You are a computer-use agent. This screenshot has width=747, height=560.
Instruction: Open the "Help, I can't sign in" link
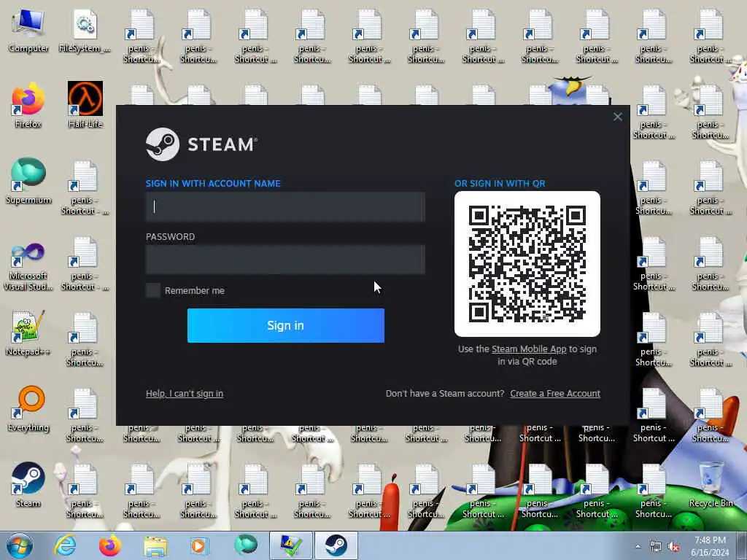(185, 393)
